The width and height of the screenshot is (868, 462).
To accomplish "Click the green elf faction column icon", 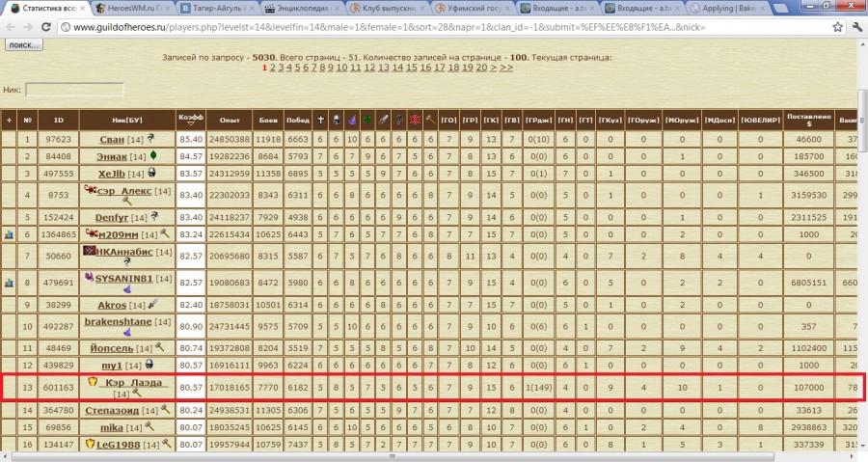I will pos(366,119).
